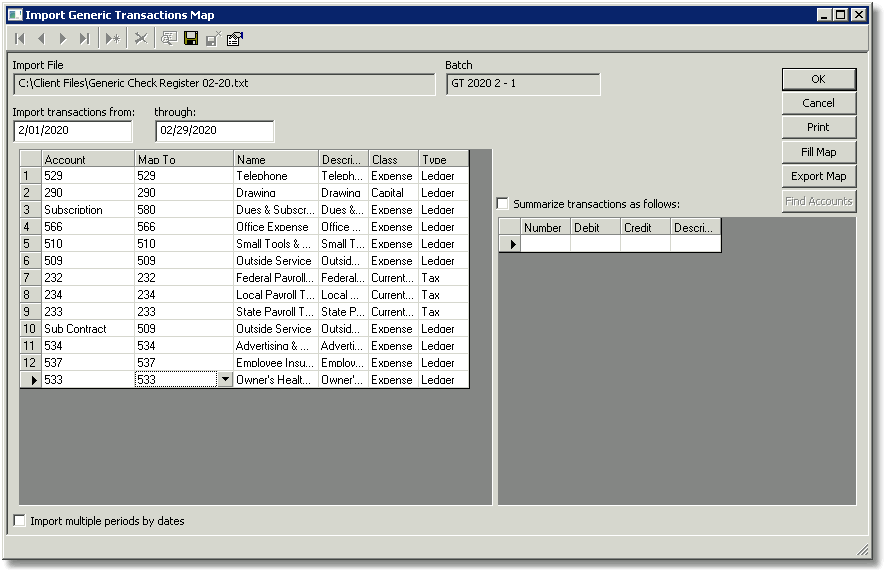Click the State Payroll name cell
Screen dimensions: 887x574
[x=276, y=312]
